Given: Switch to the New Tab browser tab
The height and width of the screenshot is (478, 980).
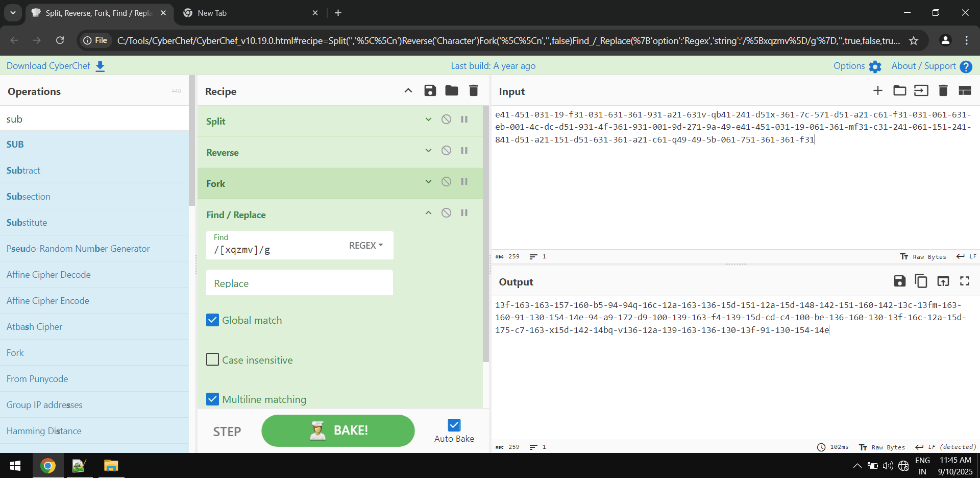Looking at the screenshot, I should pos(250,13).
